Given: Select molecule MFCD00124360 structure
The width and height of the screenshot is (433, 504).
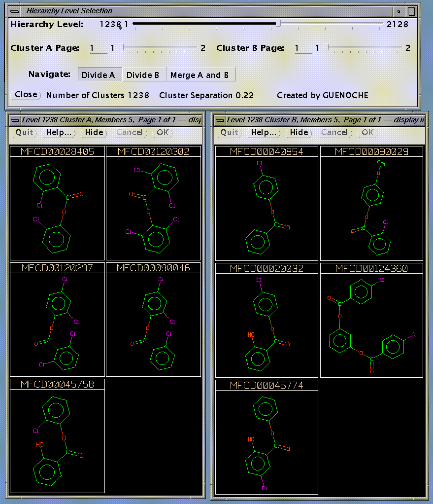Looking at the screenshot, I should tap(371, 324).
